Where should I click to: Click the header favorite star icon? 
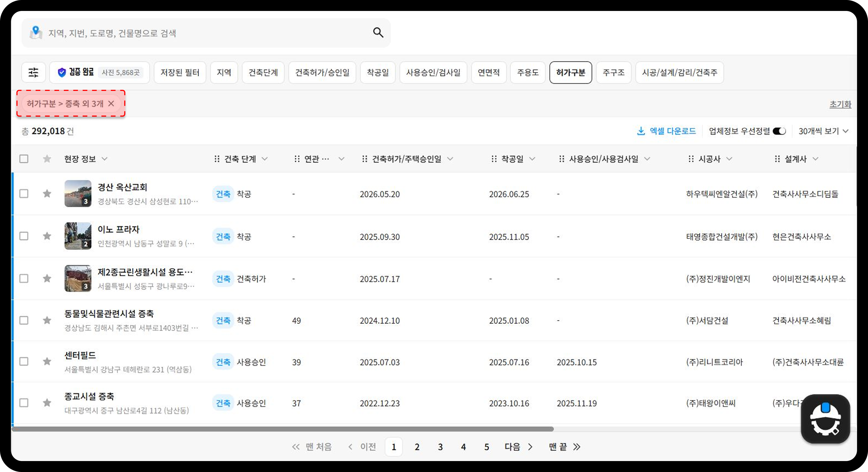(47, 159)
